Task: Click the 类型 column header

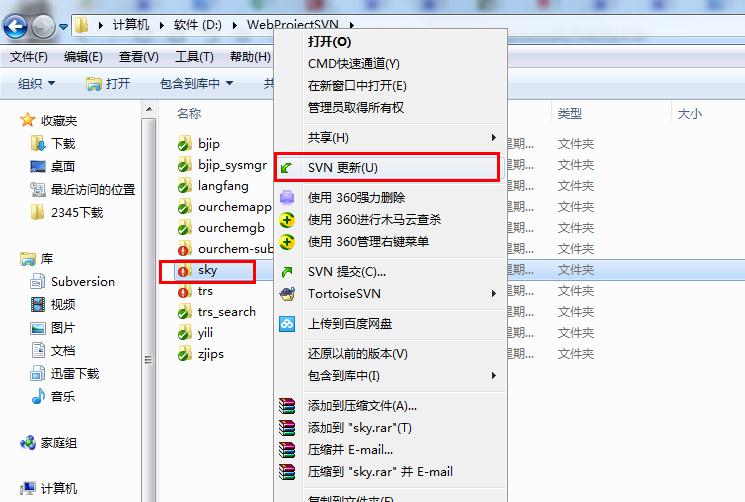Action: pos(570,114)
